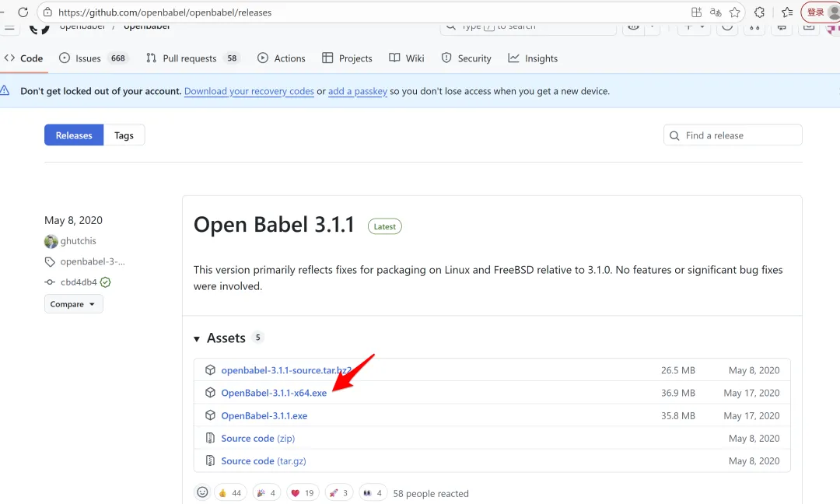Screen dimensions: 840x504
Task: Switch to the Tags tab
Action: coord(124,135)
